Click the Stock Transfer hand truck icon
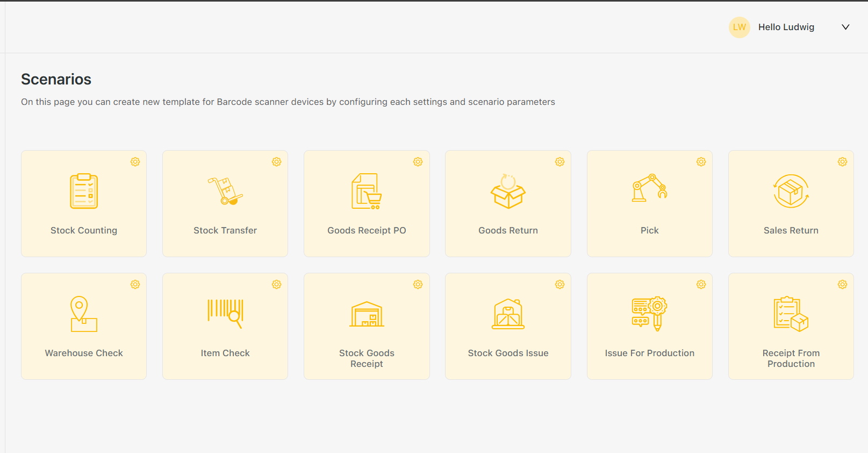The height and width of the screenshot is (453, 868). tap(225, 191)
